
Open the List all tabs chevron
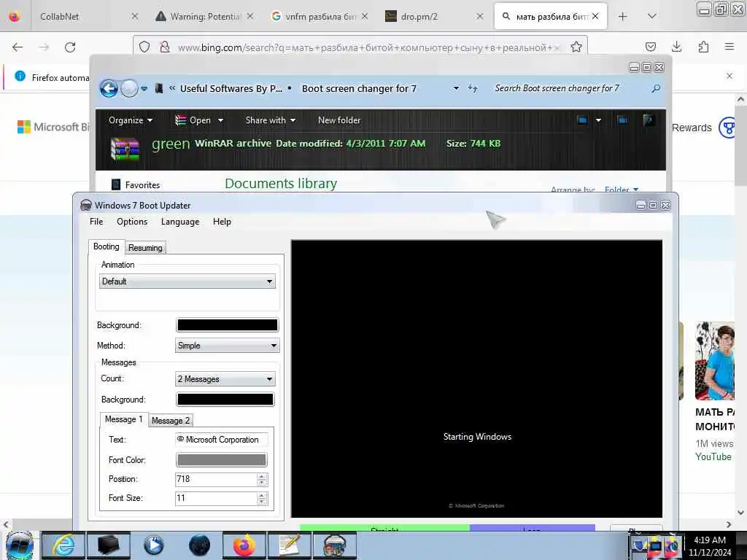(651, 17)
